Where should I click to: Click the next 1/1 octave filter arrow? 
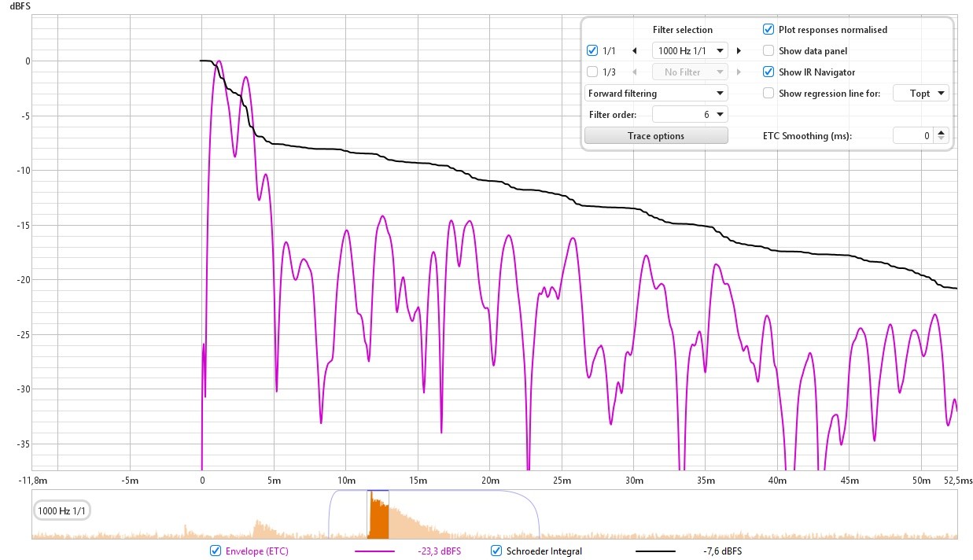739,51
